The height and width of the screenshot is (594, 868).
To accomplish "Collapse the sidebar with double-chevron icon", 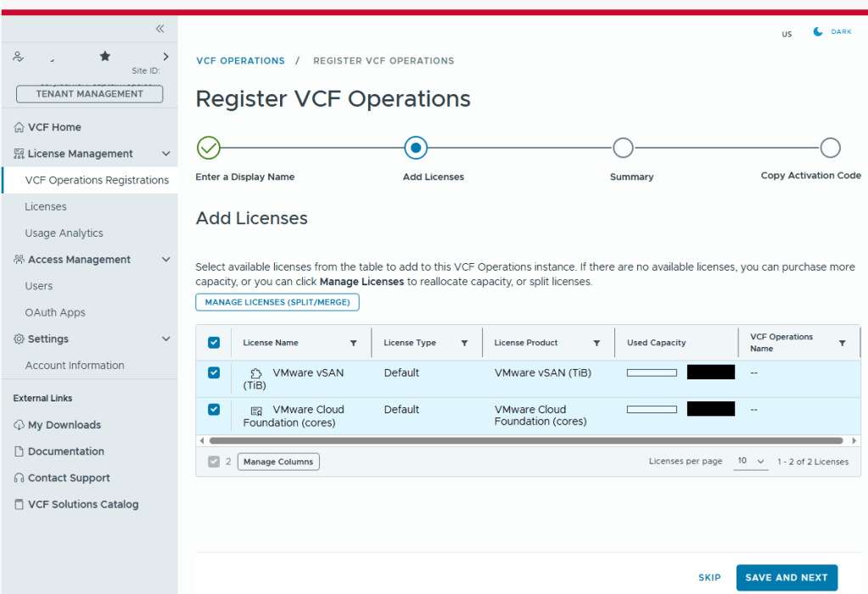I will (x=160, y=29).
